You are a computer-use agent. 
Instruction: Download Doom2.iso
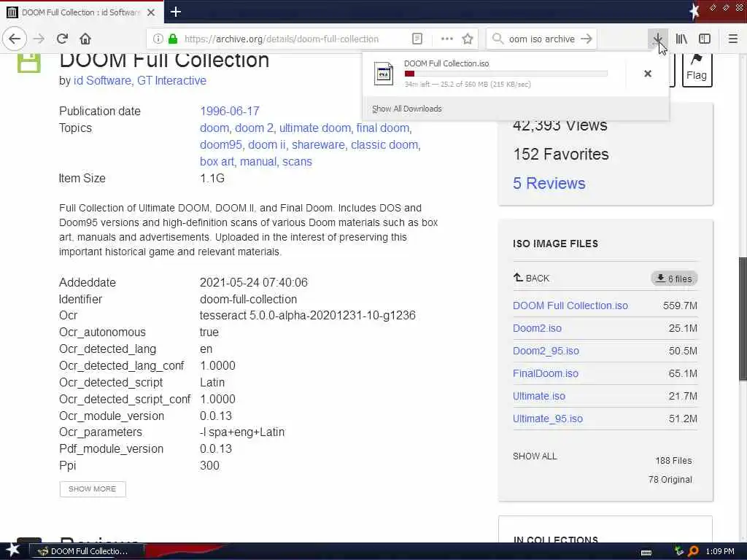coord(537,328)
